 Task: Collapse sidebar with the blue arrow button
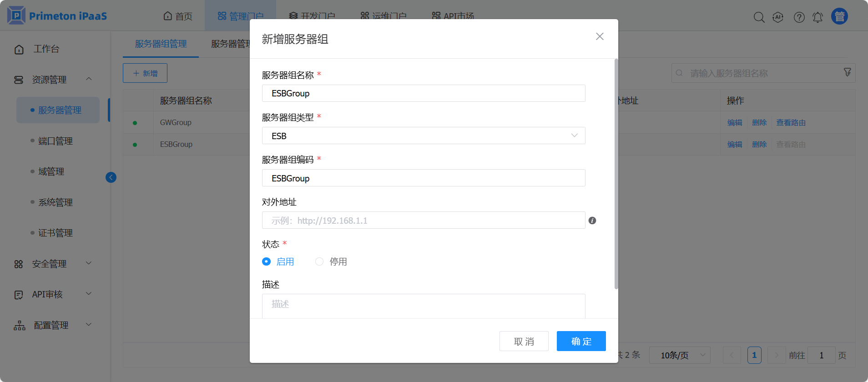(x=111, y=177)
